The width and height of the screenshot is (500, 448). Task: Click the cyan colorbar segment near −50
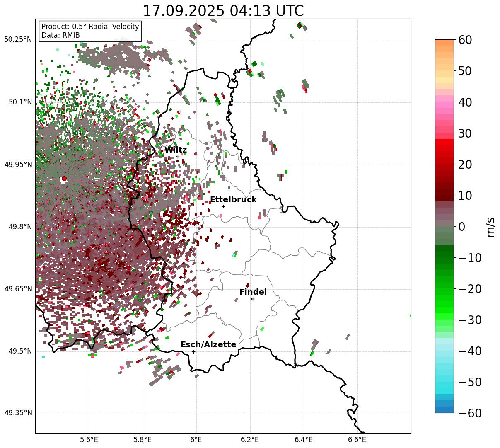(x=444, y=385)
